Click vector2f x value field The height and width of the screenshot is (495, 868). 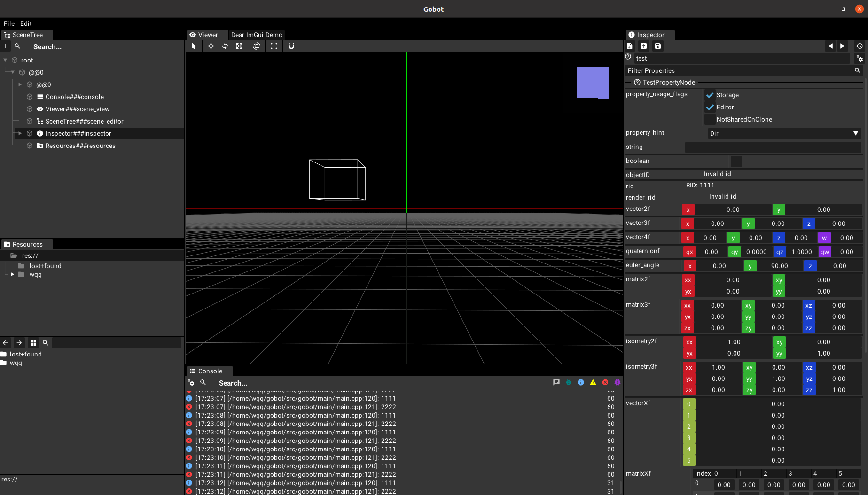pyautogui.click(x=733, y=209)
